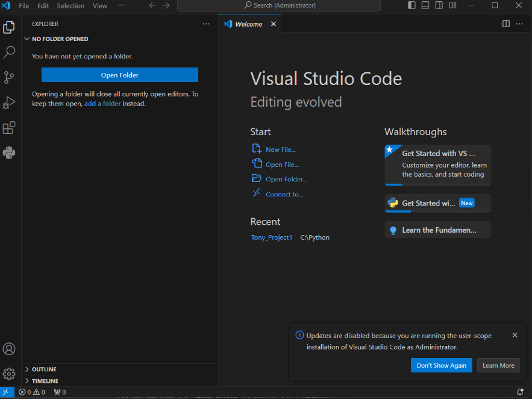Expand the Timeline section
532x399 pixels.
coord(120,381)
